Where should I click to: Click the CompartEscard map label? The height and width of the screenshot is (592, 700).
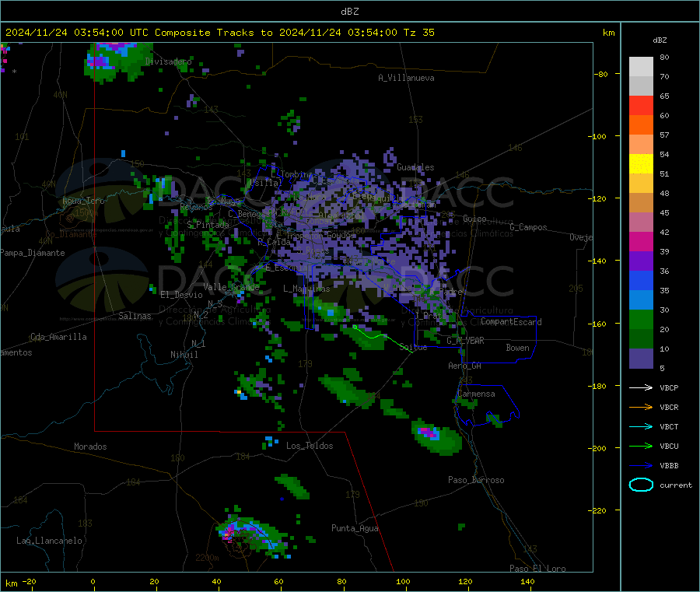[x=511, y=321]
